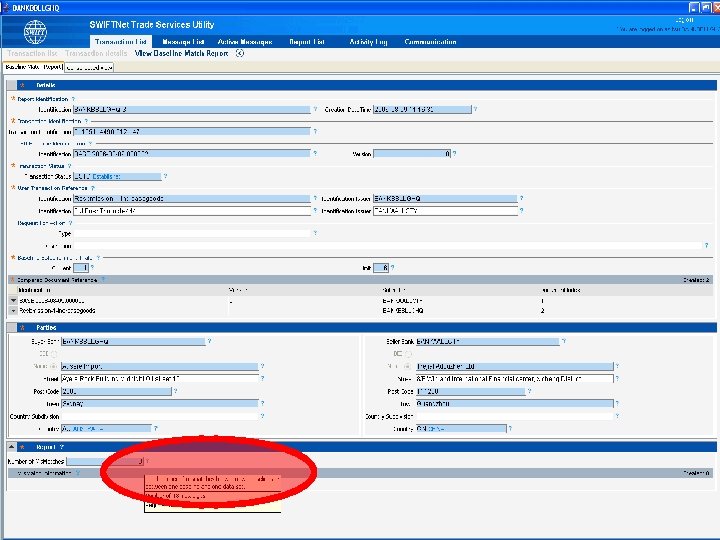720x540 pixels.
Task: Click help icon beside Buyer Bank field
Action: pos(209,341)
